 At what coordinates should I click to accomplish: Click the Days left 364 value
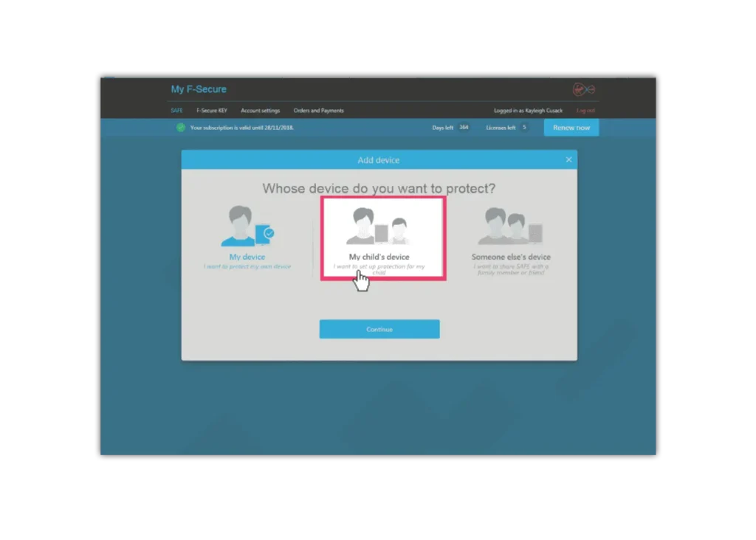(464, 128)
